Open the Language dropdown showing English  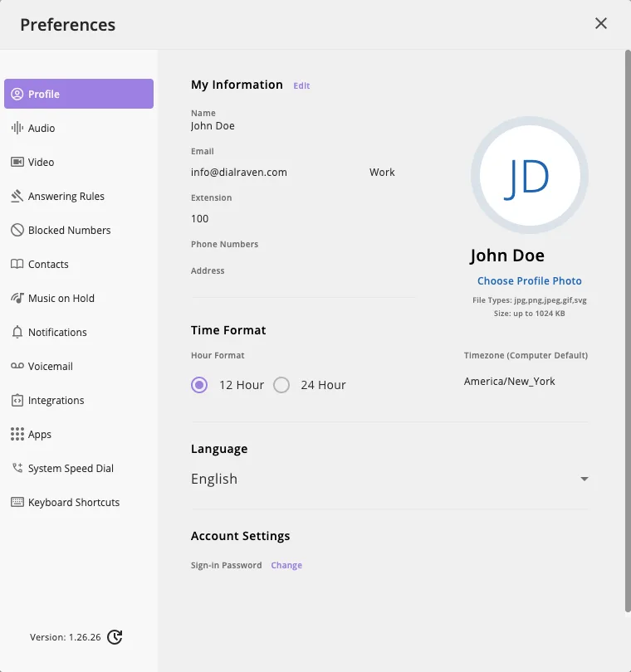point(389,479)
